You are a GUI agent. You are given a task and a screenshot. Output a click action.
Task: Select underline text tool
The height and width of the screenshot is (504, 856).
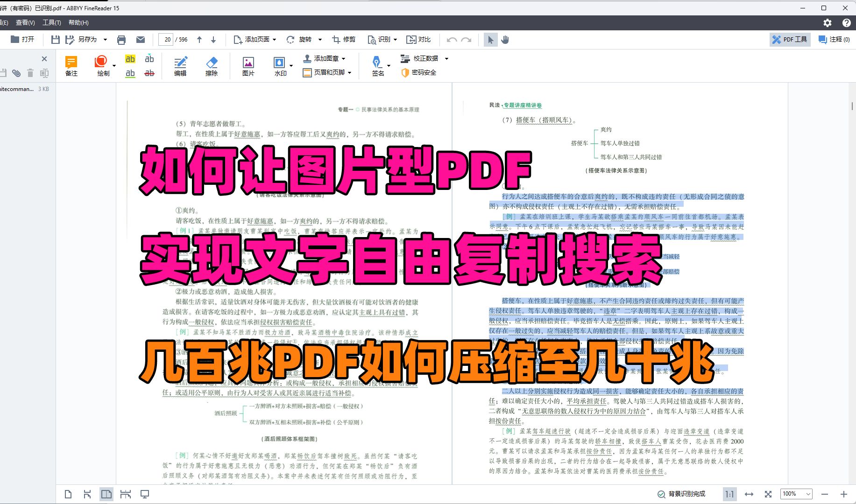tap(130, 73)
